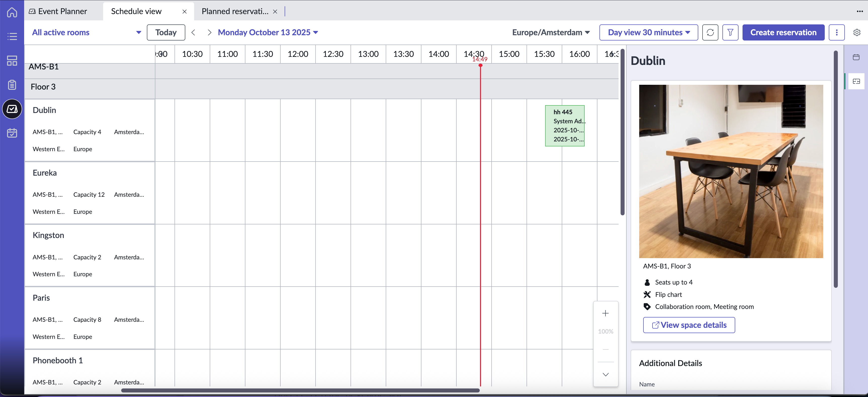Open the filter funnel icon
Screen dimensions: 868x397
[730, 32]
